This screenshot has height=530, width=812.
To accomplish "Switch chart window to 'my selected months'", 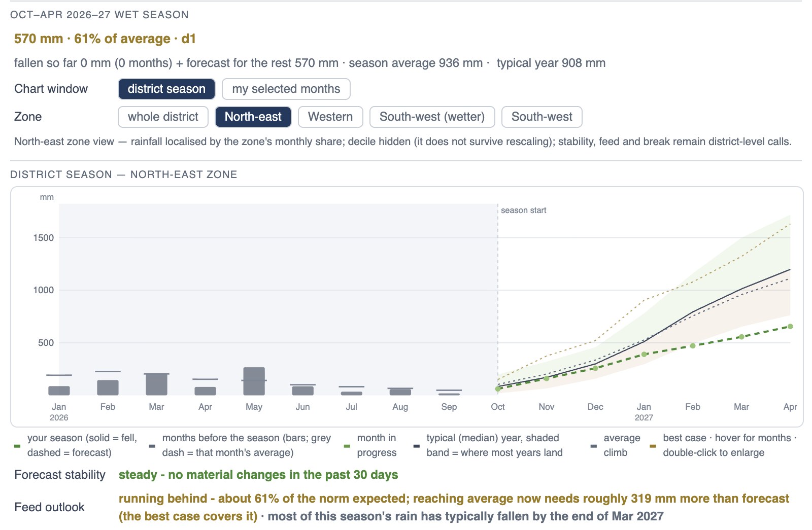I will tap(286, 89).
